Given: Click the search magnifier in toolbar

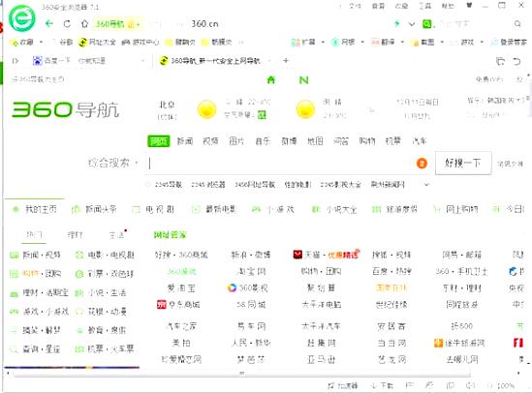Looking at the screenshot, I should pyautogui.click(x=517, y=23).
